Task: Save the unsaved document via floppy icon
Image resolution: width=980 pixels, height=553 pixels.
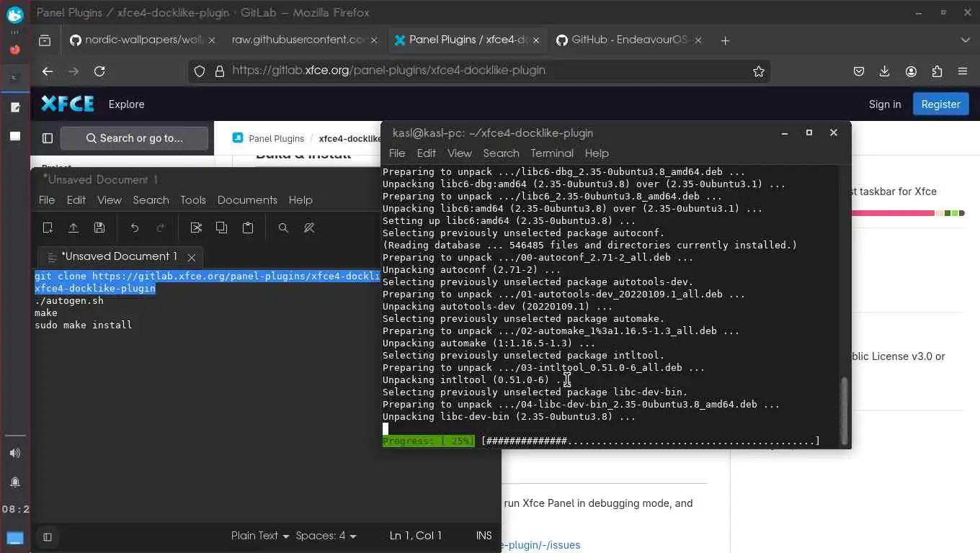Action: (99, 228)
